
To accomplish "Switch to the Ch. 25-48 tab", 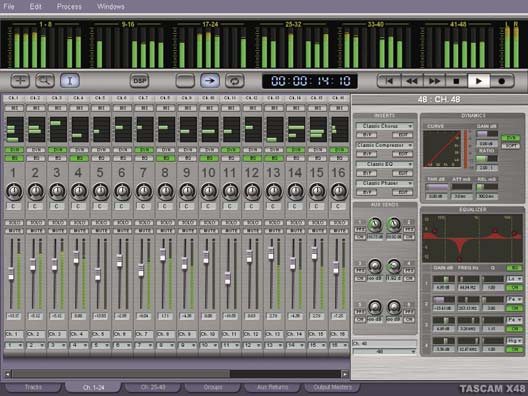I will point(153,387).
